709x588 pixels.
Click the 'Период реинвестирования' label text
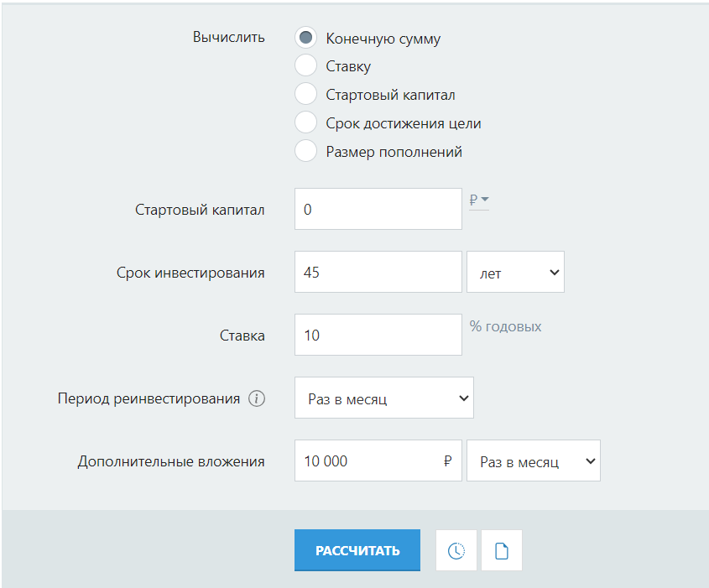(x=149, y=398)
